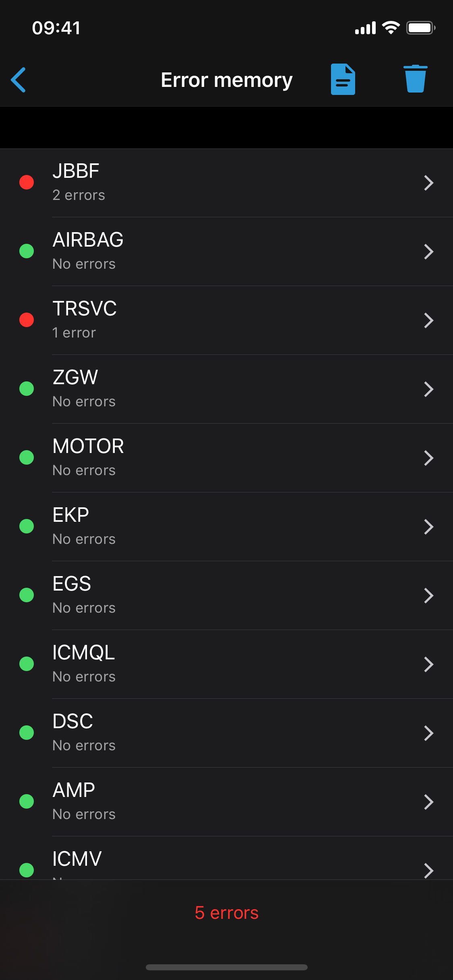Open the error report document icon
Image resolution: width=453 pixels, height=980 pixels.
tap(343, 79)
